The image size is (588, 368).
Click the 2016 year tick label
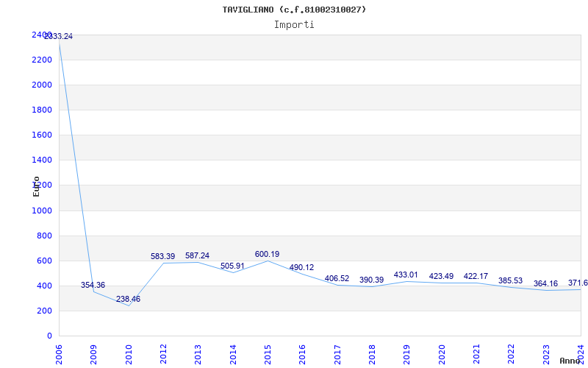(x=303, y=355)
